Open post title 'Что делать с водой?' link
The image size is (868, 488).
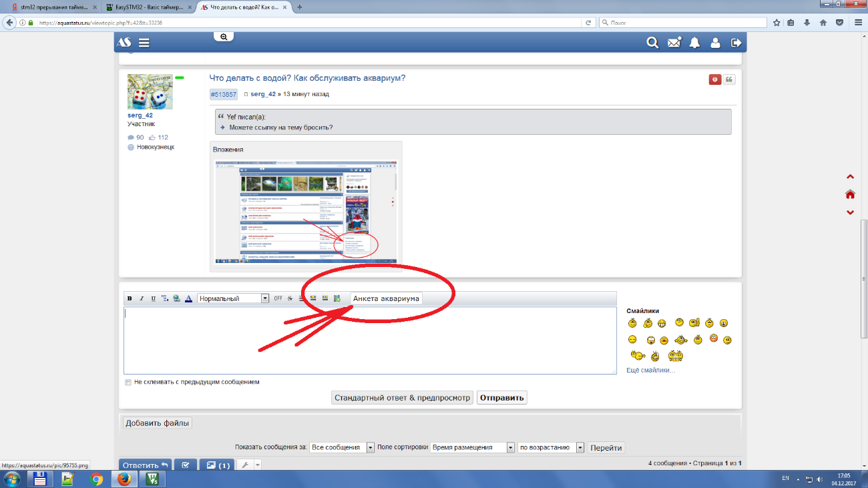307,78
